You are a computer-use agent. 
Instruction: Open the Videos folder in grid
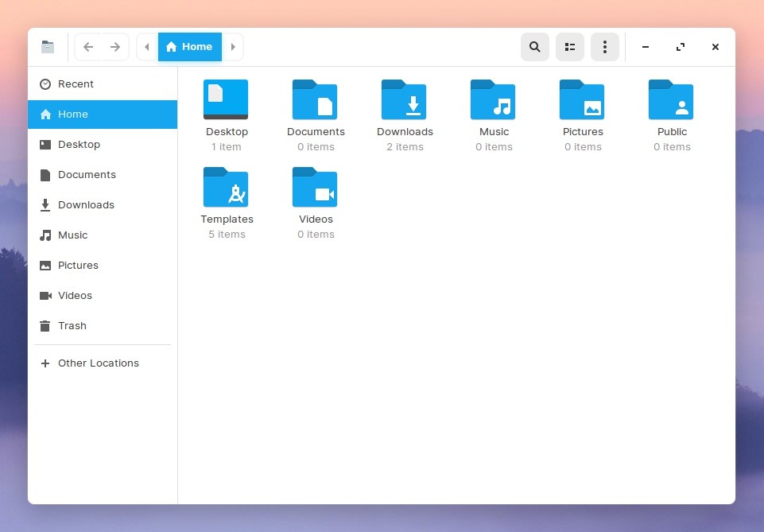[315, 188]
